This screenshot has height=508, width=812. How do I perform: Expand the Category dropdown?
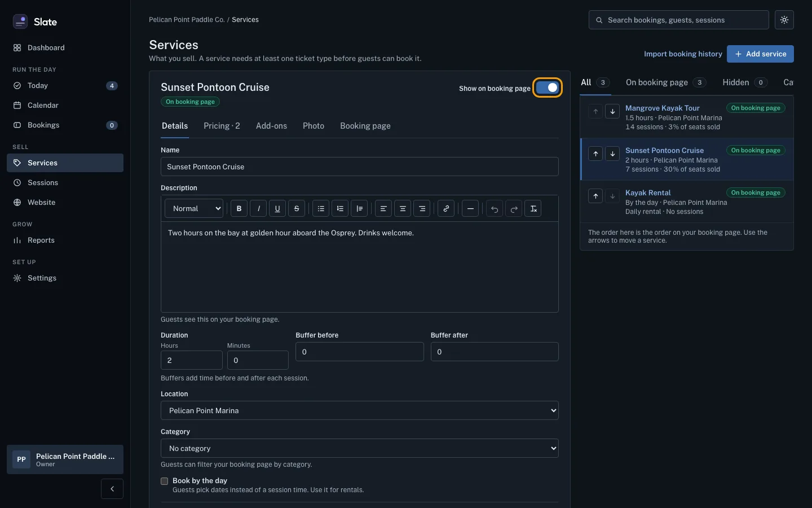[360, 448]
